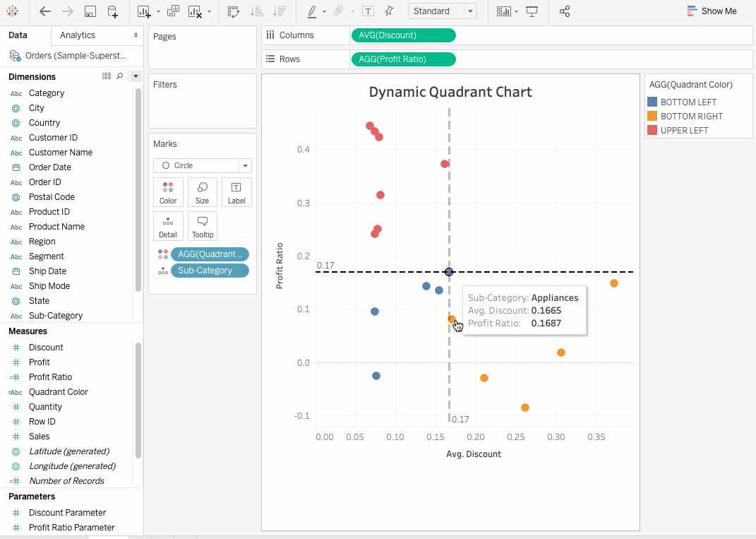This screenshot has width=756, height=539.
Task: Click the Highlight pen icon
Action: point(312,11)
